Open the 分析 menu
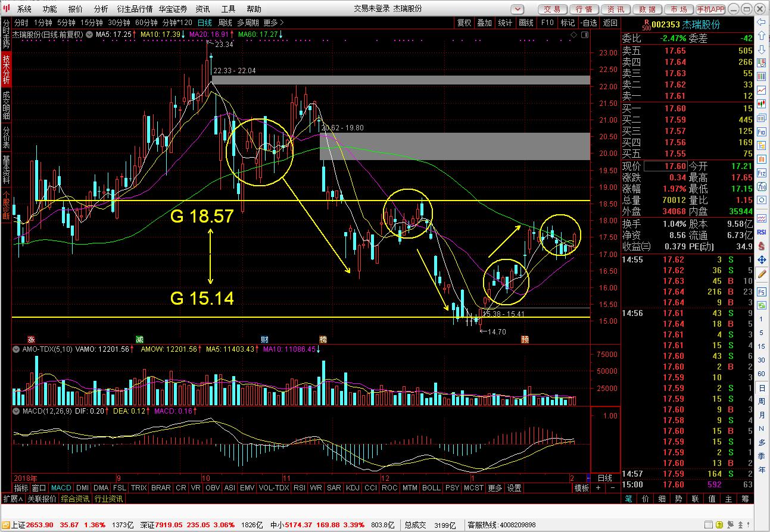Screen dimensions: 770x532 click(101, 9)
